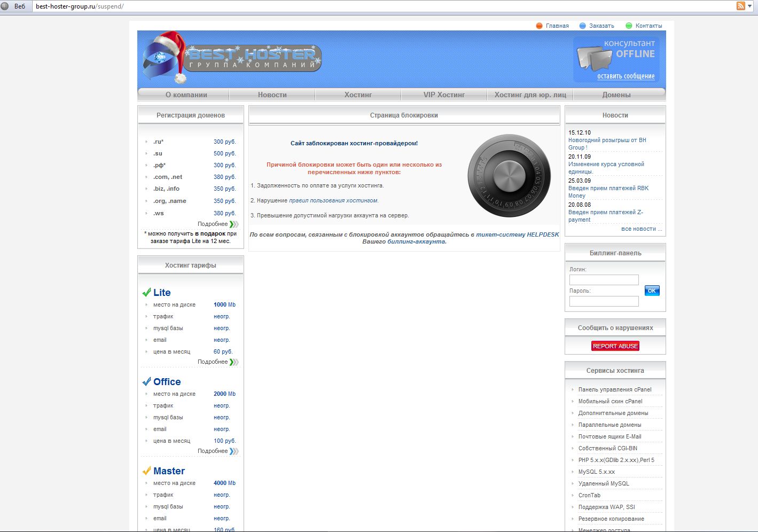The height and width of the screenshot is (532, 758).
Task: Click the blue checkmark beside Office
Action: tap(146, 381)
